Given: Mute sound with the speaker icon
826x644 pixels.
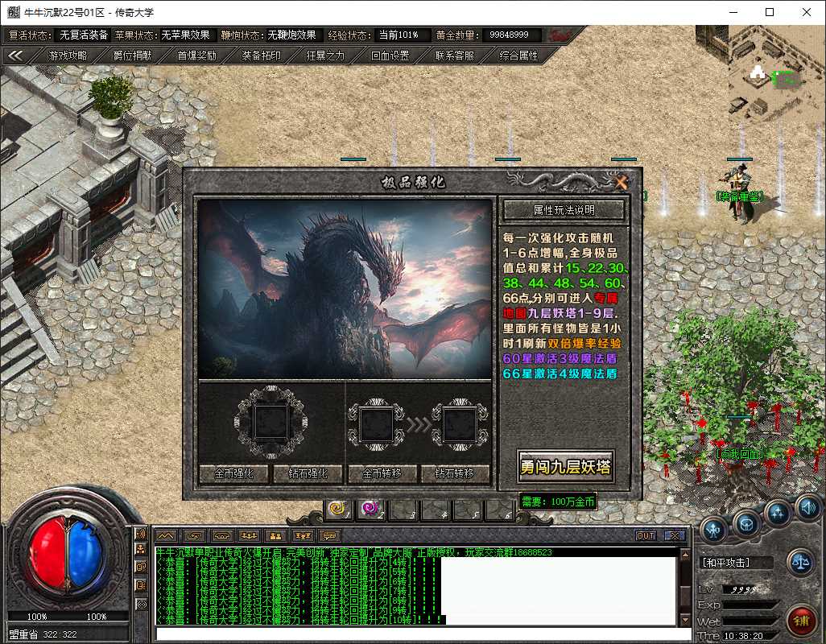Looking at the screenshot, I should (x=807, y=508).
